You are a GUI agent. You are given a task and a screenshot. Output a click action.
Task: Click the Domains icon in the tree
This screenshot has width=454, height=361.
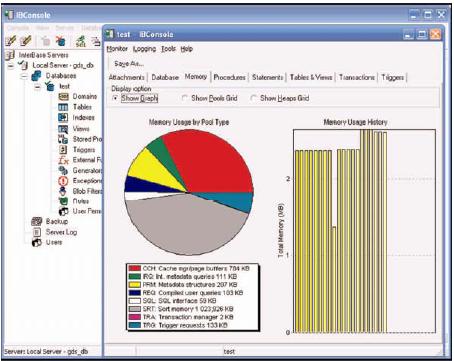tap(63, 97)
